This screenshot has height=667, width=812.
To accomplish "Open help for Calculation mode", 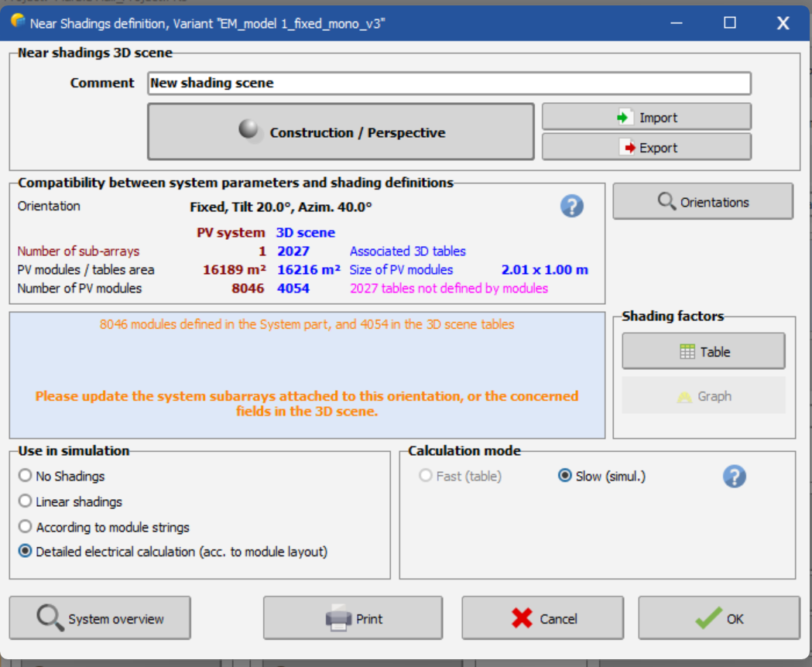I will pos(734,476).
